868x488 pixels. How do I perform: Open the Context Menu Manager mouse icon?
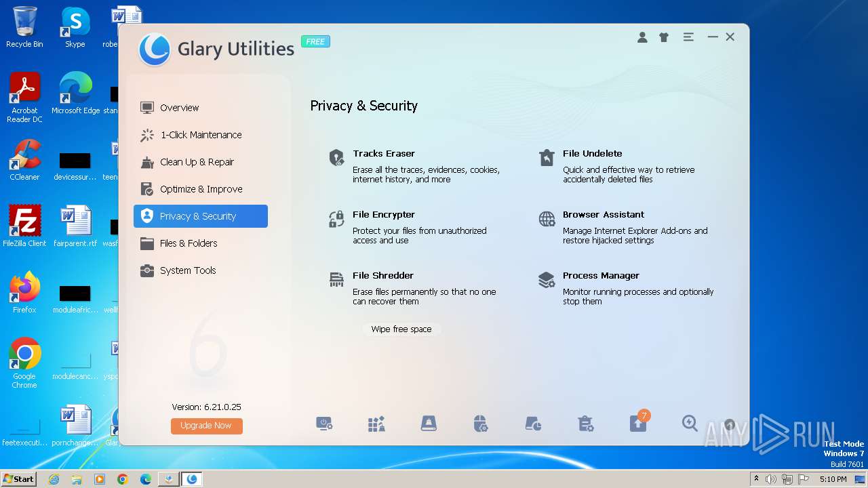(481, 424)
